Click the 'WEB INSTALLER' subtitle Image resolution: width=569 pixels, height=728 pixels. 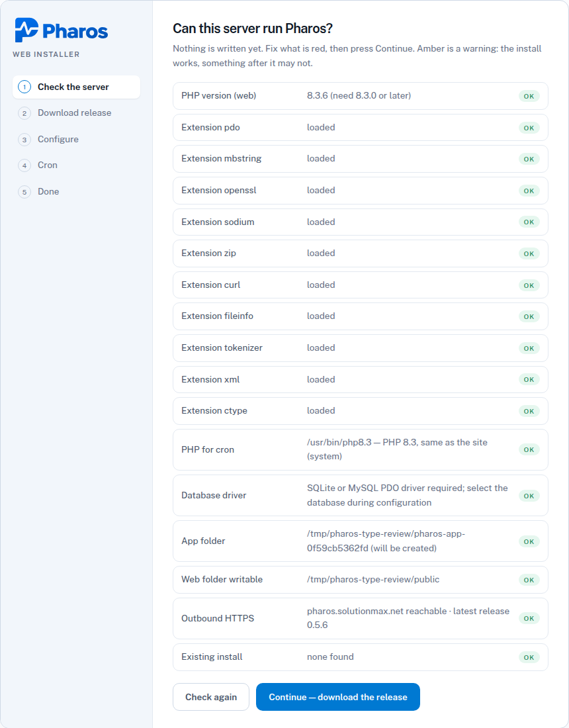pos(46,54)
